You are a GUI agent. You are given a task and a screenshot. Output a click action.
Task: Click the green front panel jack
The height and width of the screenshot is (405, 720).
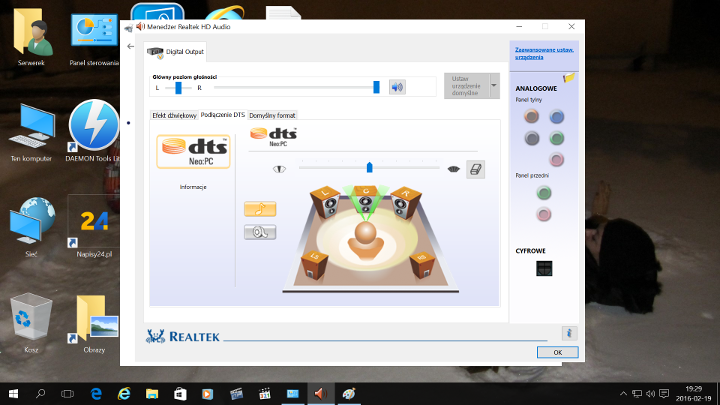[544, 193]
